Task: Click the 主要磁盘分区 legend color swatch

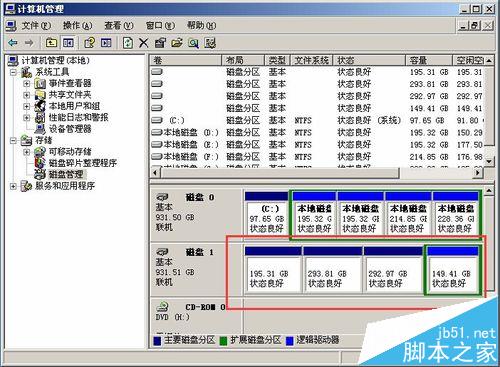Action: (x=157, y=341)
